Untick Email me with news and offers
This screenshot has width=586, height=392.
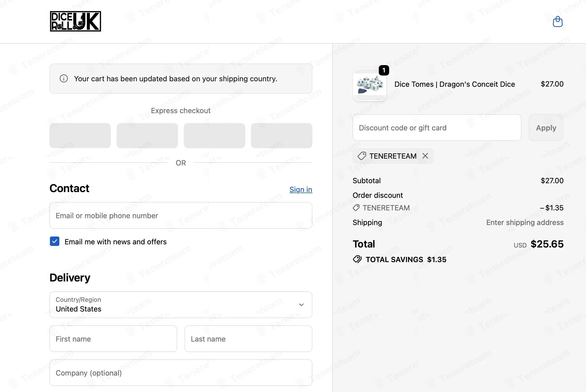(x=55, y=241)
